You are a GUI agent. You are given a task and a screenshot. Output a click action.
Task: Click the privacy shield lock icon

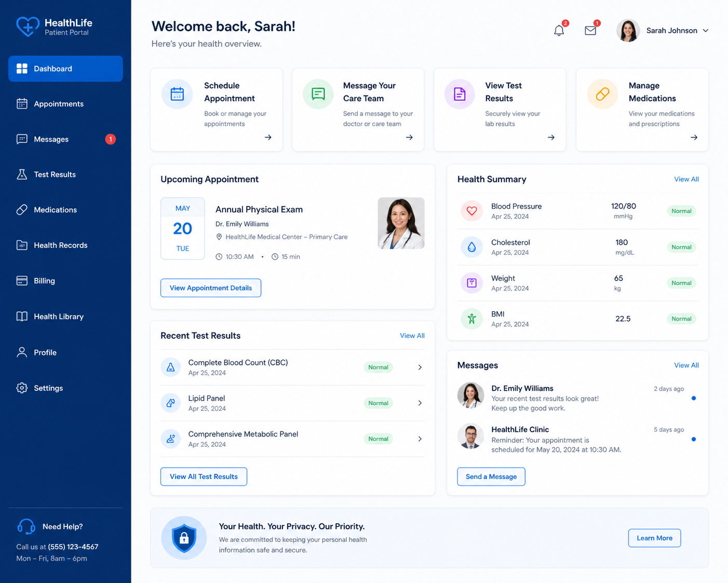tap(184, 538)
